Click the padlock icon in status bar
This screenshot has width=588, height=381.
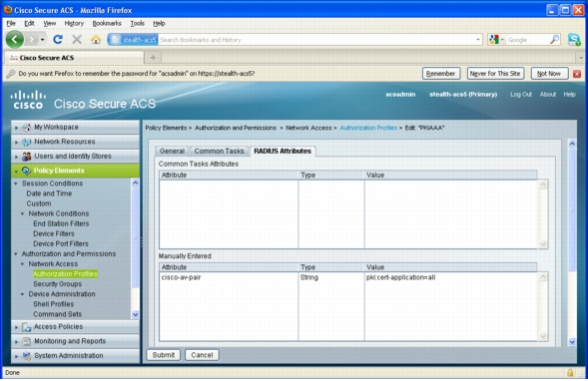570,372
